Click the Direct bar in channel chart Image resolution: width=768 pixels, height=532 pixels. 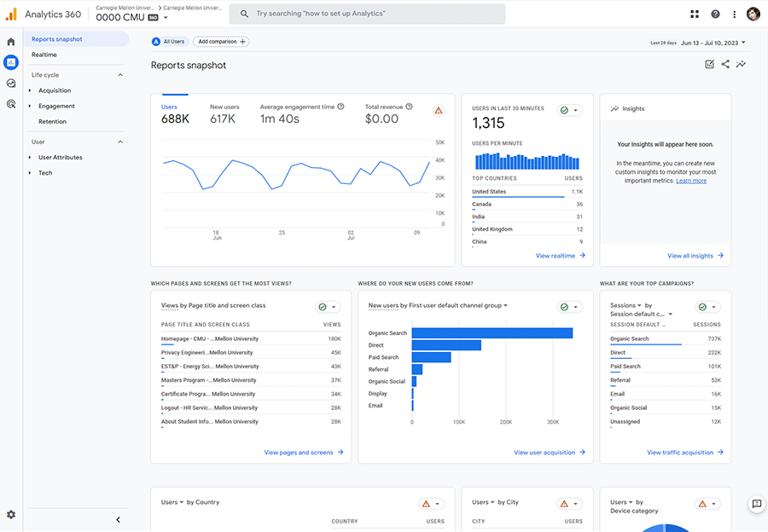(446, 345)
